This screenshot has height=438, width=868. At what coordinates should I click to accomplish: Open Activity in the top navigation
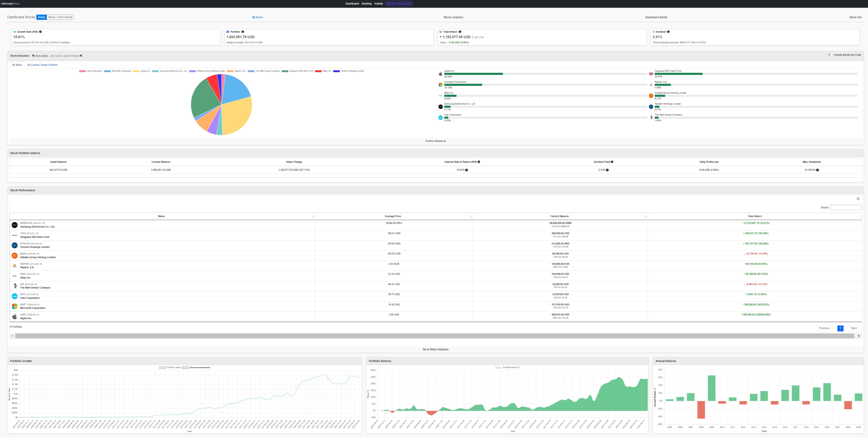(378, 4)
